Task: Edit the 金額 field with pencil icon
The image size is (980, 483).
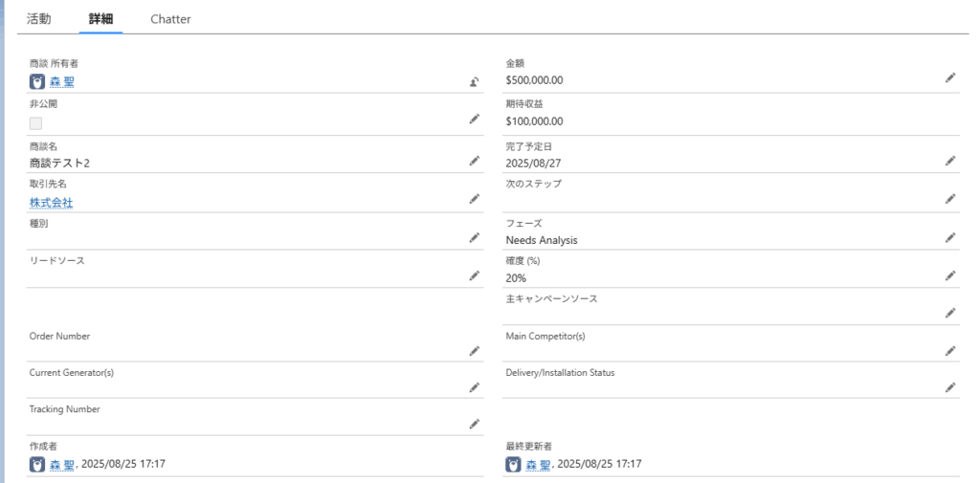Action: [950, 77]
